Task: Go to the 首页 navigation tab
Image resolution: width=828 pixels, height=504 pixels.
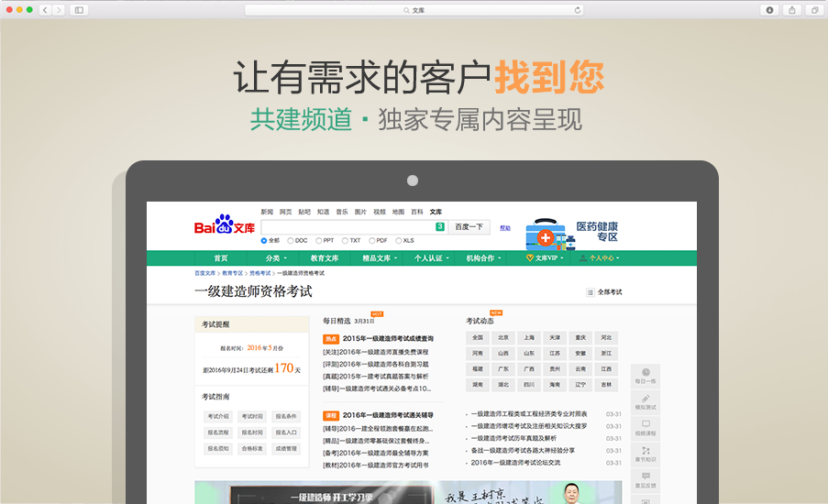Action: (x=221, y=258)
